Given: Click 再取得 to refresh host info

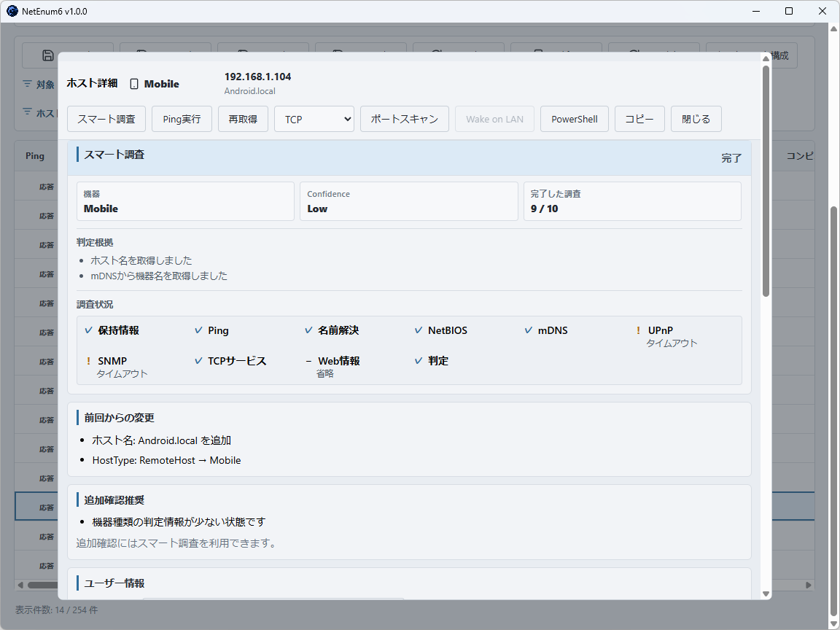Looking at the screenshot, I should coord(243,119).
